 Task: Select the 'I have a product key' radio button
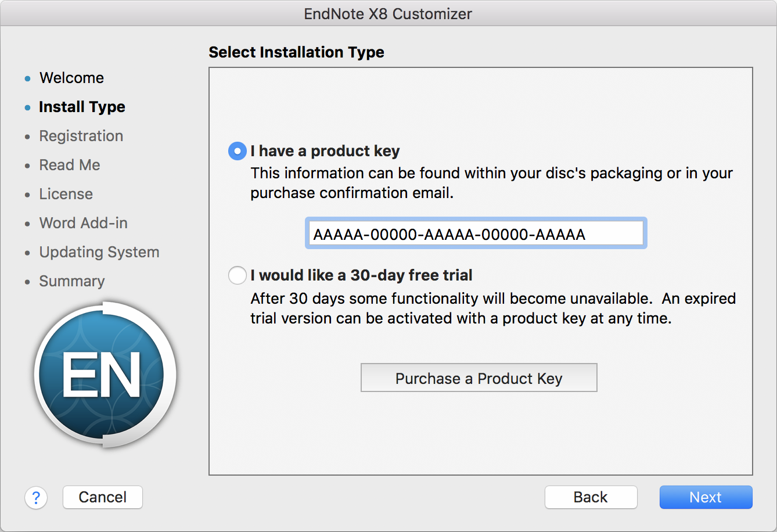(238, 151)
